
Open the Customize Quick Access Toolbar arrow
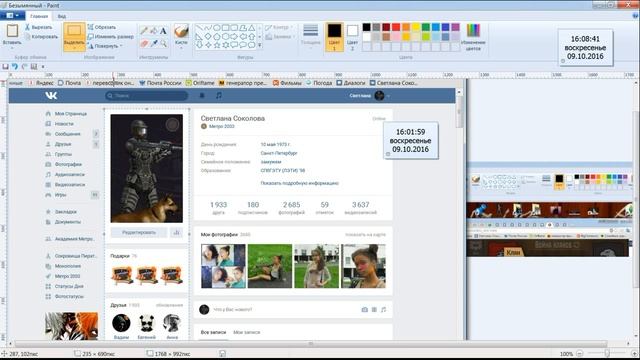pos(43,67)
